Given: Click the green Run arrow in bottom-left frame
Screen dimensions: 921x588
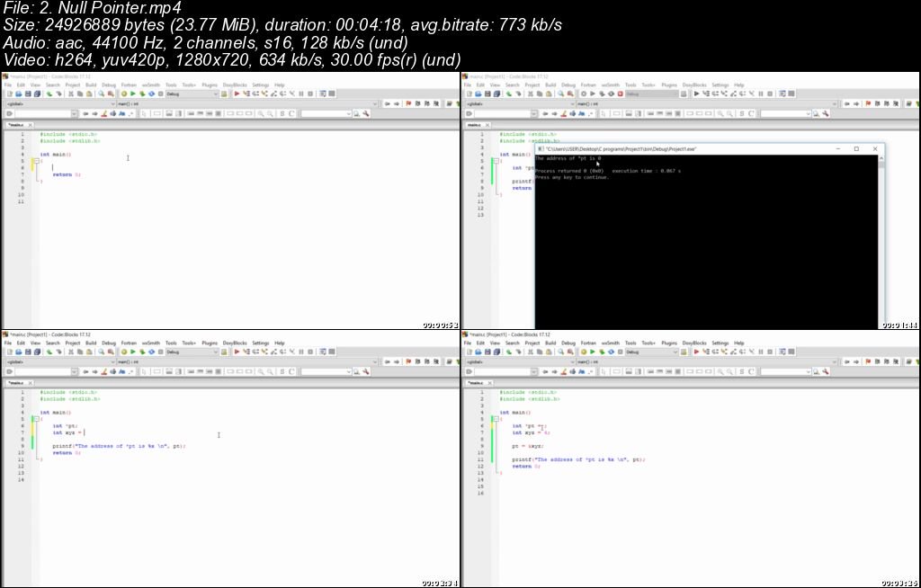Looking at the screenshot, I should coord(133,352).
